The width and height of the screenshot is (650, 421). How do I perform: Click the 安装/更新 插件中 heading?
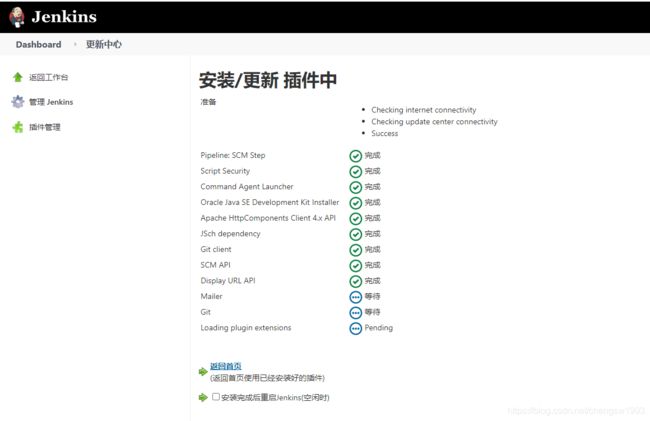tap(268, 80)
